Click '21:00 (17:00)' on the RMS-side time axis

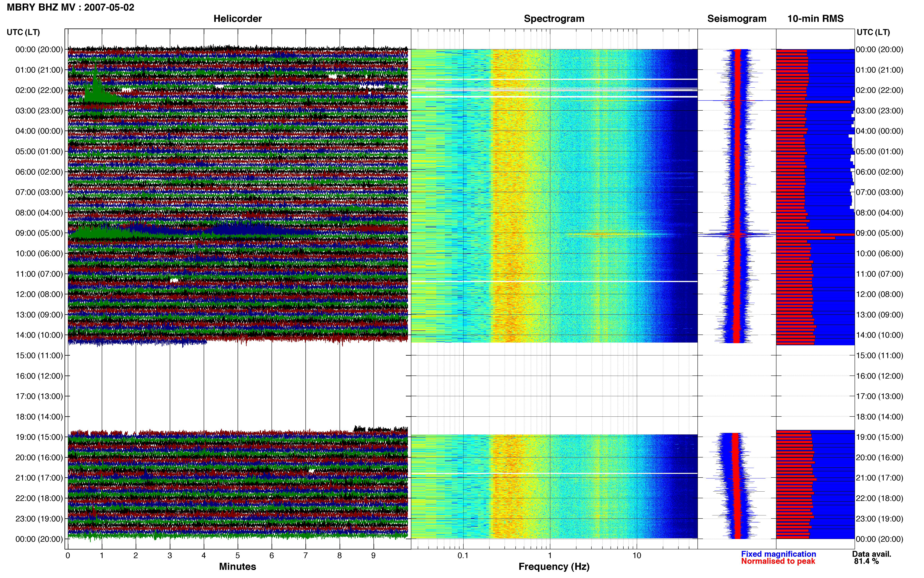pyautogui.click(x=880, y=478)
